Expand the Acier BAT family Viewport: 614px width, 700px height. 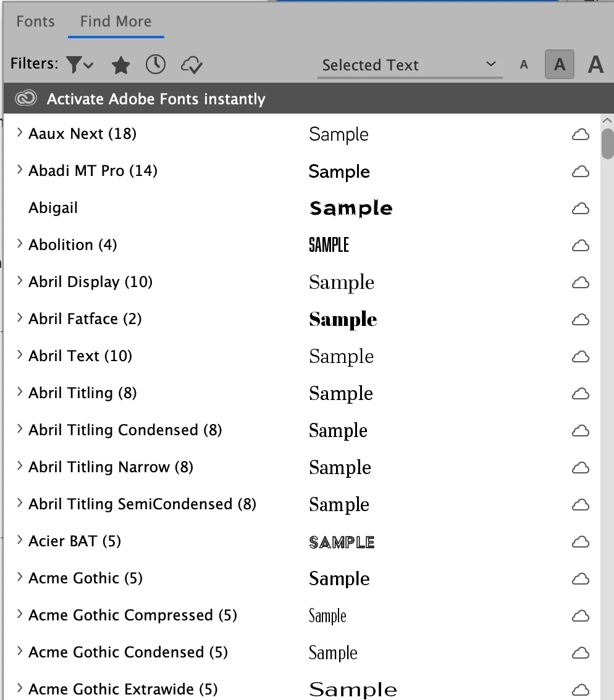19,540
